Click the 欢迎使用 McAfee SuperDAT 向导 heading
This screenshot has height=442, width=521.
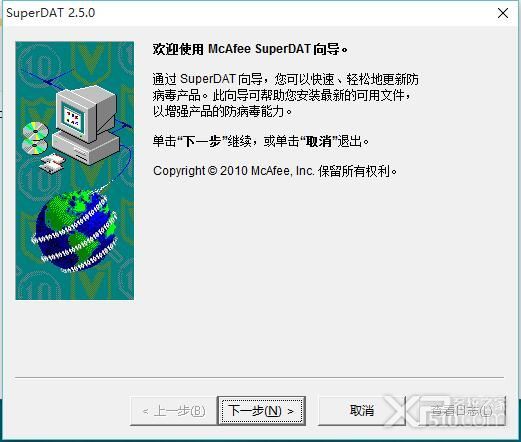[x=250, y=49]
